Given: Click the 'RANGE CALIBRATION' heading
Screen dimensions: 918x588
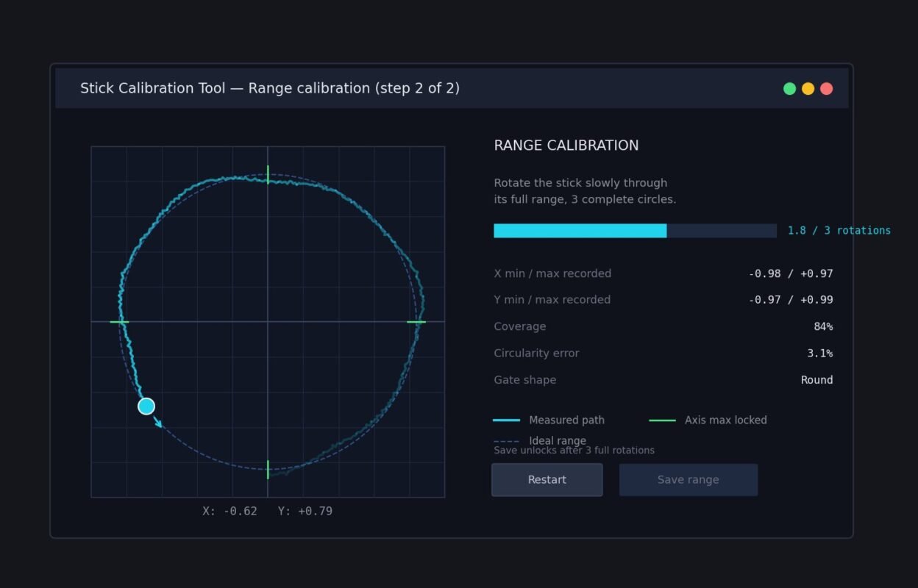Looking at the screenshot, I should tap(566, 146).
